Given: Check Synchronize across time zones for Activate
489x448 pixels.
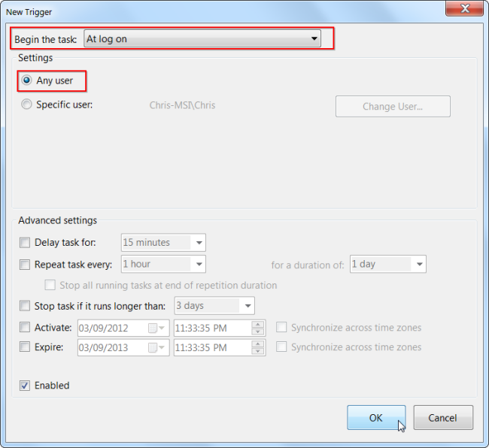Looking at the screenshot, I should tap(281, 327).
